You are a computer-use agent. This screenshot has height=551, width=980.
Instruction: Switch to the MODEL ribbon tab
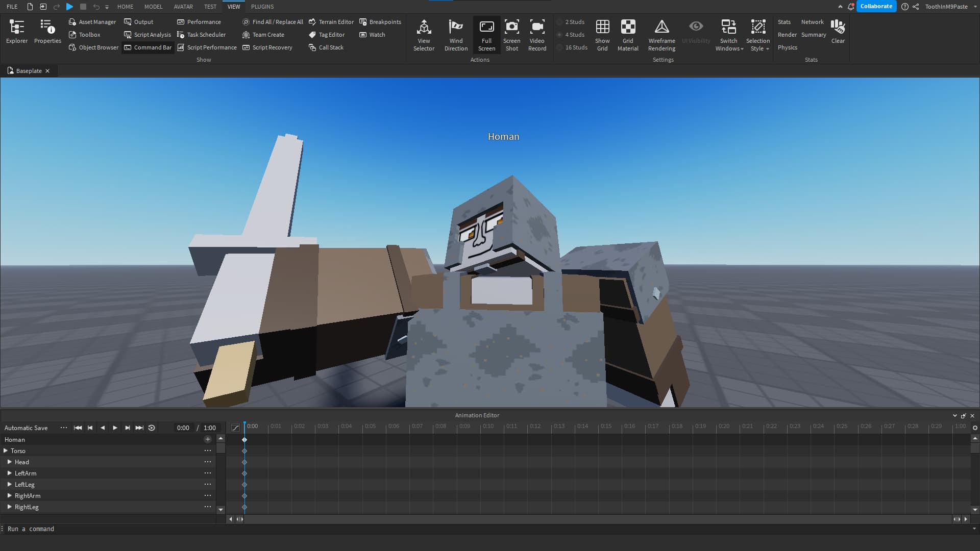153,6
